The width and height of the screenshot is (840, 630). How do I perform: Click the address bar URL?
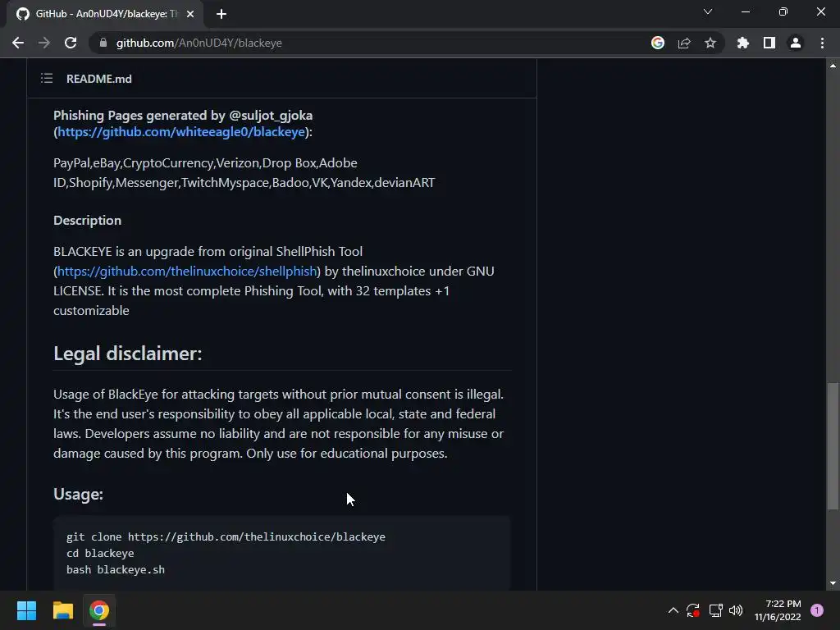click(199, 43)
